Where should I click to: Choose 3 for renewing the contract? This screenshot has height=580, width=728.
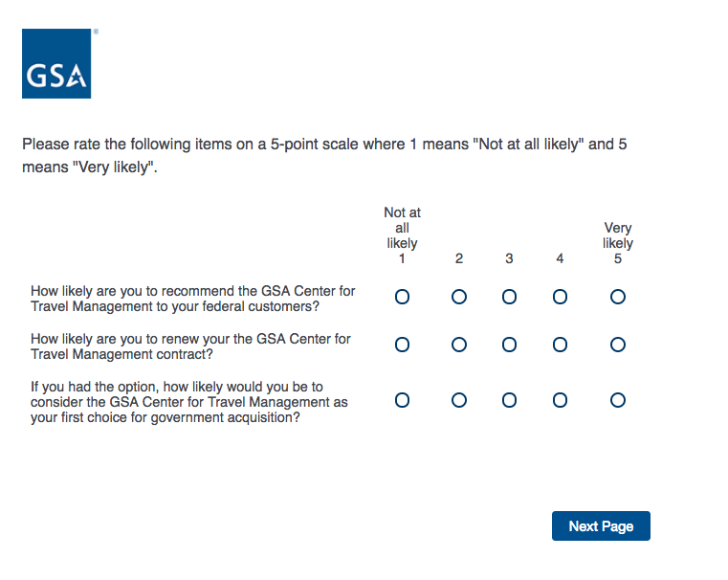[x=509, y=345]
